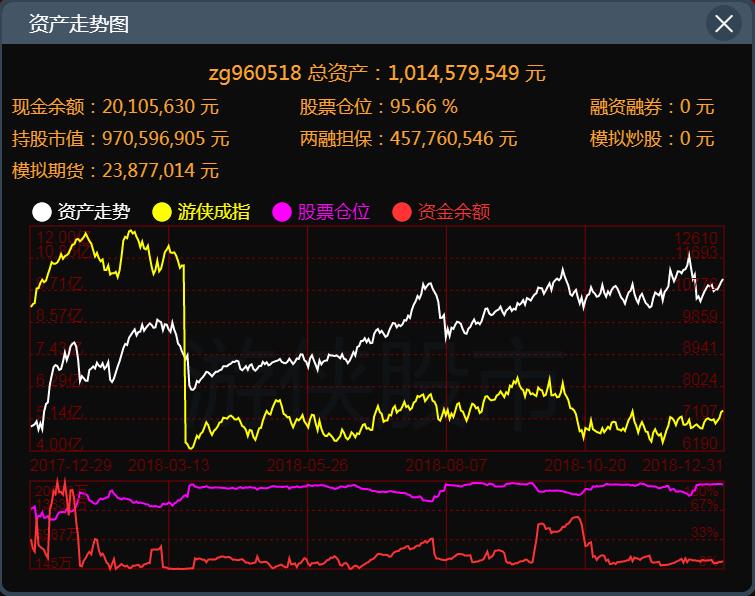Screen dimensions: 755x596
Task: Toggle the yellow 游侠成指 legend circle
Action: (x=162, y=212)
